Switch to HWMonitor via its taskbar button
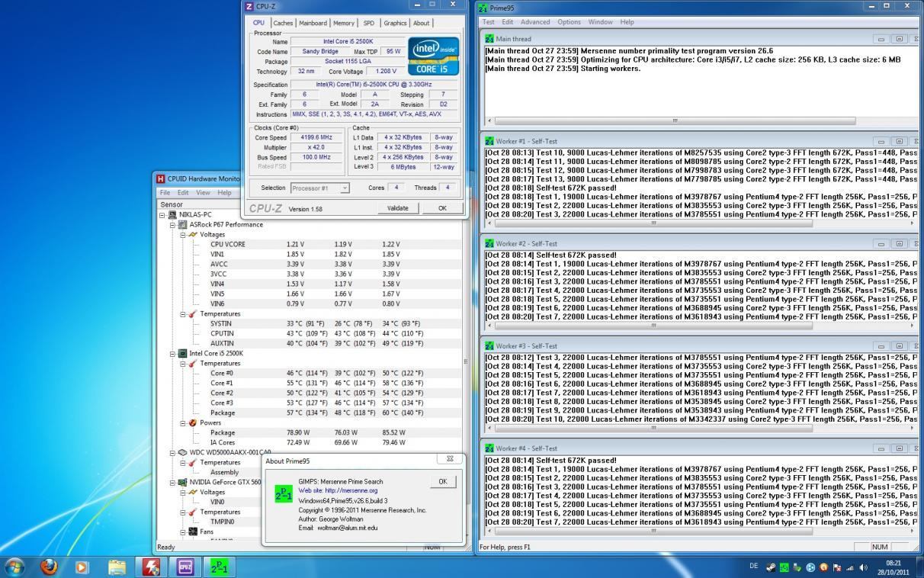 tap(151, 567)
